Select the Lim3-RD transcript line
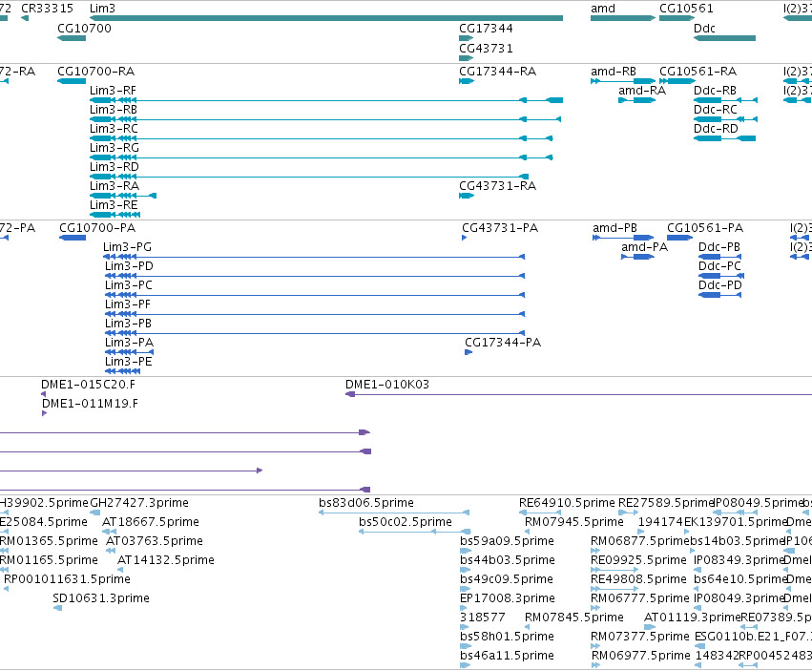The height and width of the screenshot is (670, 812). 309,177
